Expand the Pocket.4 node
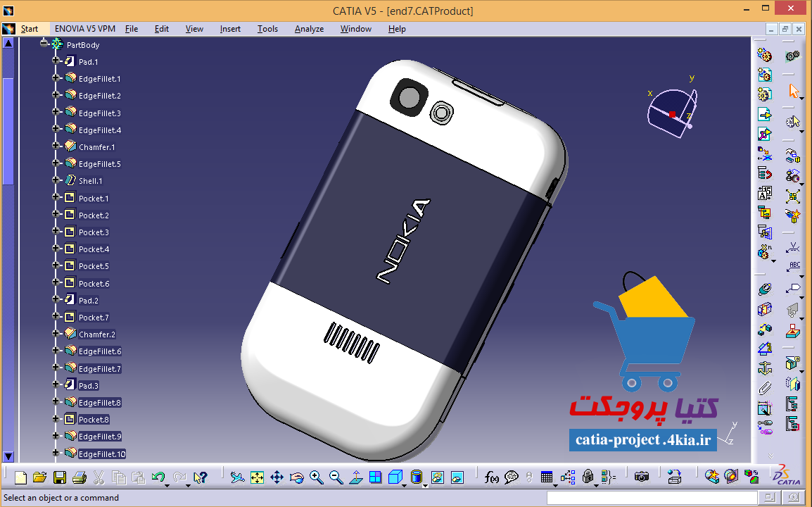The width and height of the screenshot is (812, 507). pyautogui.click(x=56, y=249)
